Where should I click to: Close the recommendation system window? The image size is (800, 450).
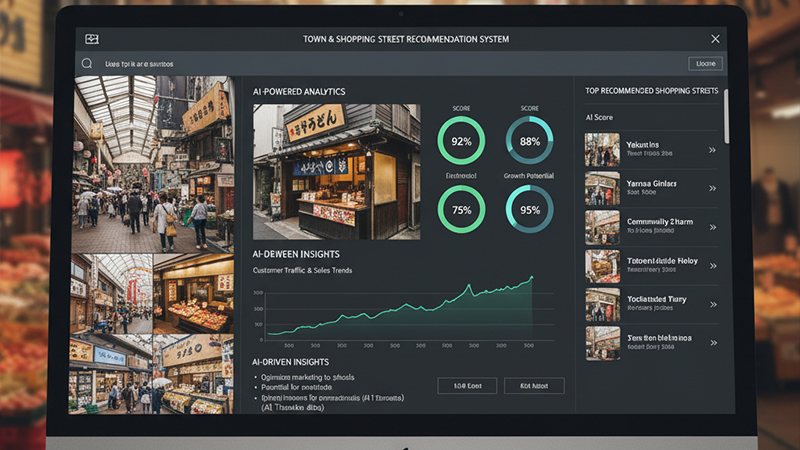pyautogui.click(x=715, y=38)
